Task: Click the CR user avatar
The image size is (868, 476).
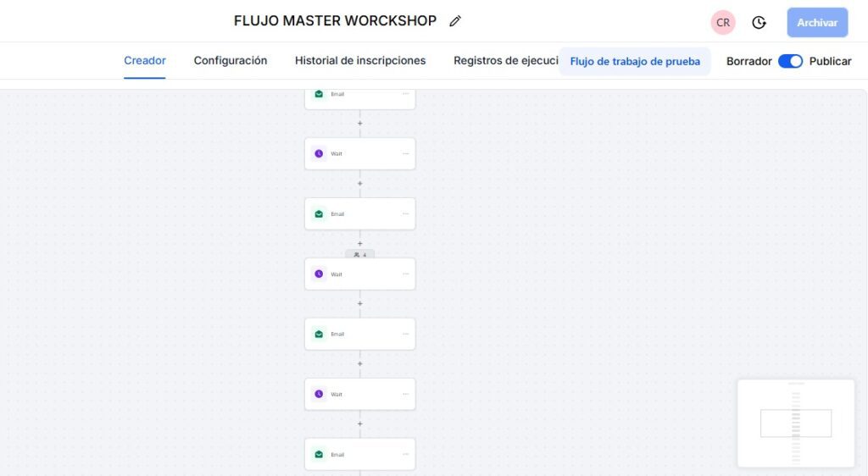Action: [x=723, y=23]
